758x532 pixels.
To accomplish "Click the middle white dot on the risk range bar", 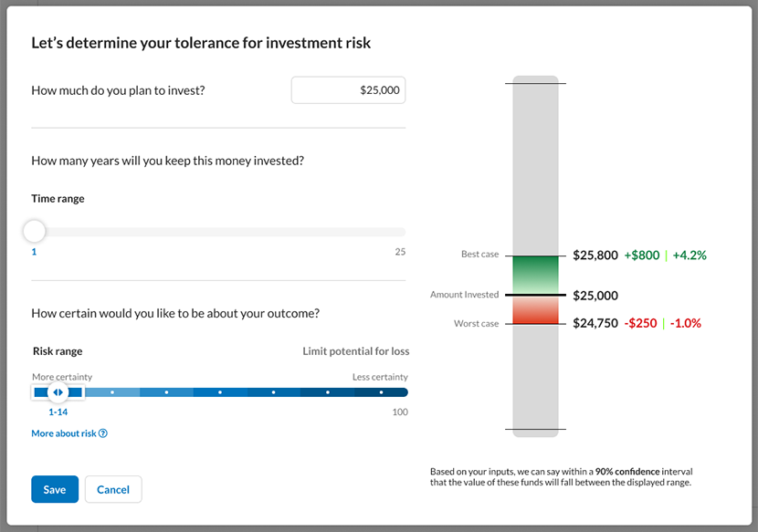I will [219, 391].
